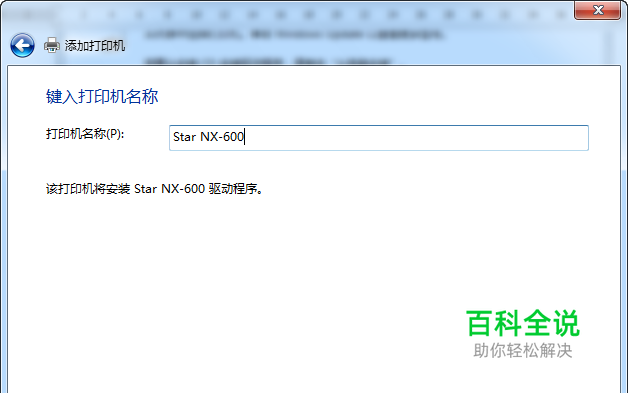Click the printer icon beside 添加打印机

point(52,45)
